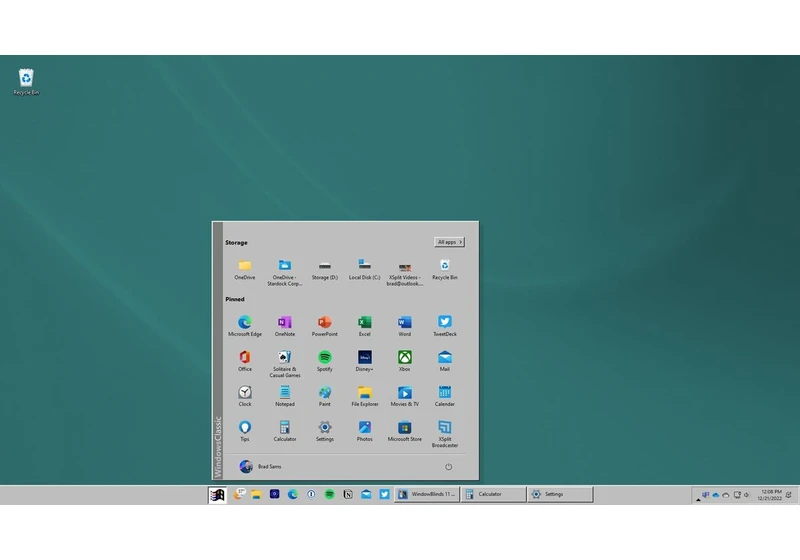800x560 pixels.
Task: Open Microsoft Edge from the taskbar
Action: [x=293, y=494]
